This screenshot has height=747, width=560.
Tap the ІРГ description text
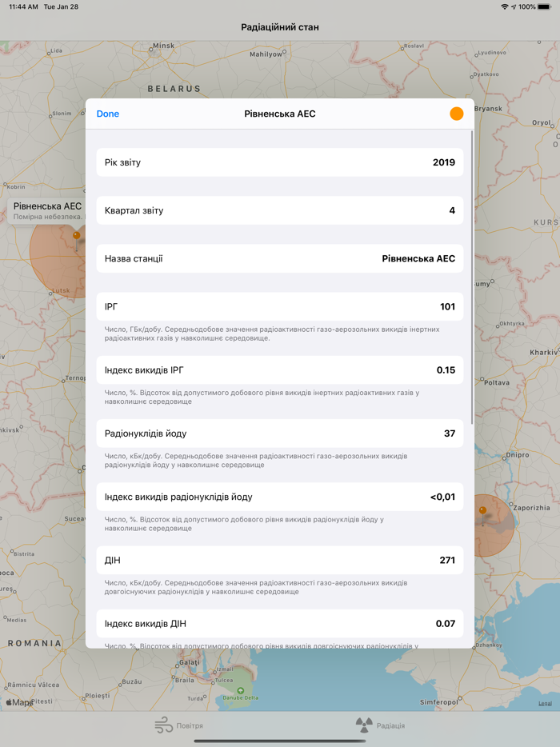[272, 334]
